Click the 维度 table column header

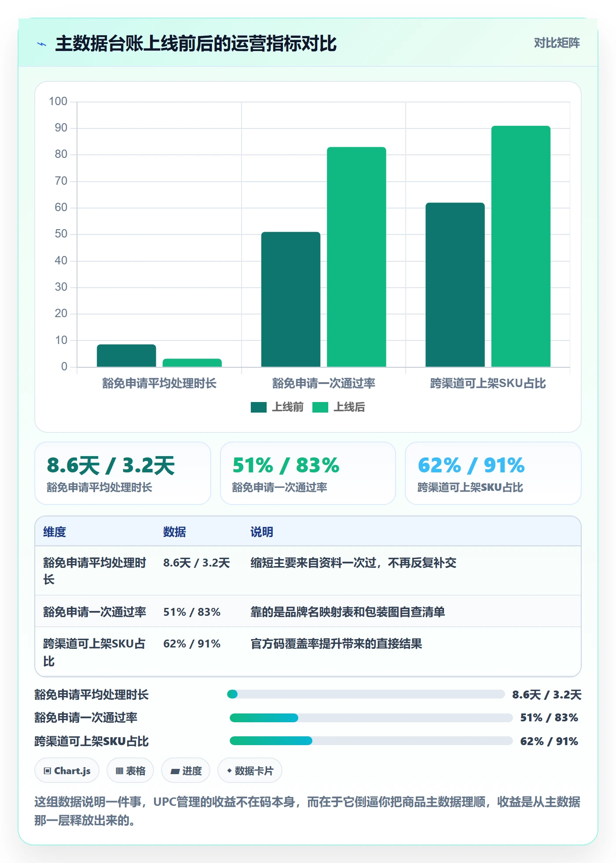(x=55, y=532)
